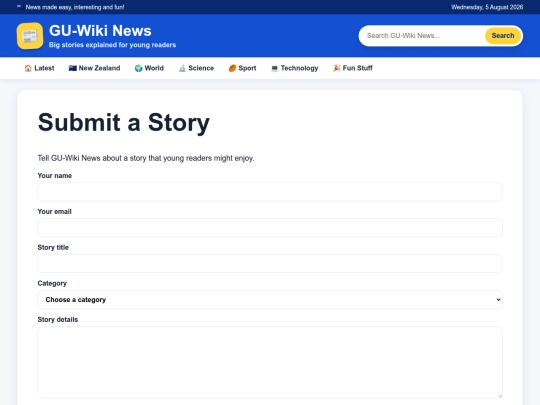Focus the Your name input field
Screen dimensions: 540x405
click(x=270, y=192)
